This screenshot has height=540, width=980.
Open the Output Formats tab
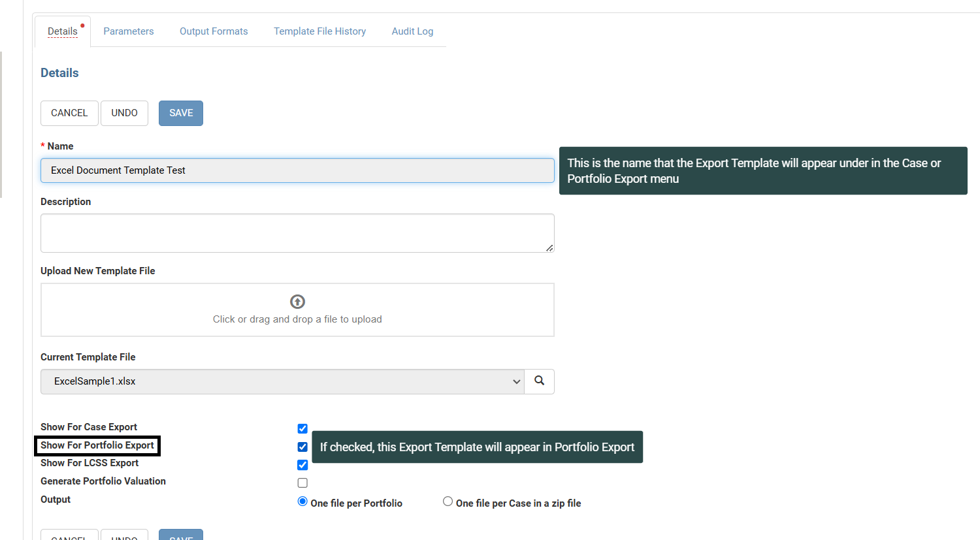214,31
